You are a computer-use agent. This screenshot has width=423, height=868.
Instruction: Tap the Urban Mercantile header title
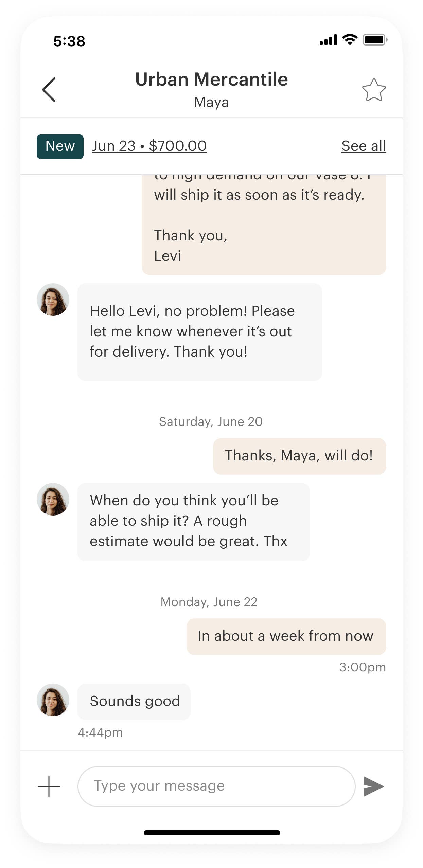211,79
